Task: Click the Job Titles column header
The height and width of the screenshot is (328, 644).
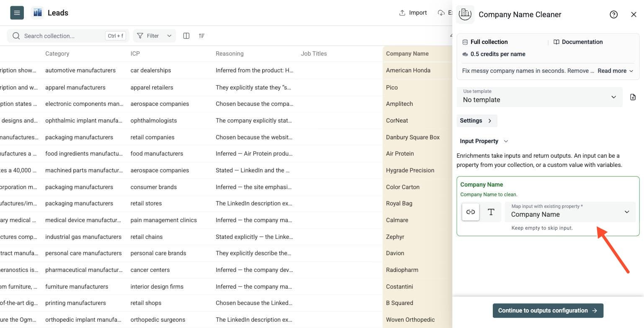Action: point(314,54)
